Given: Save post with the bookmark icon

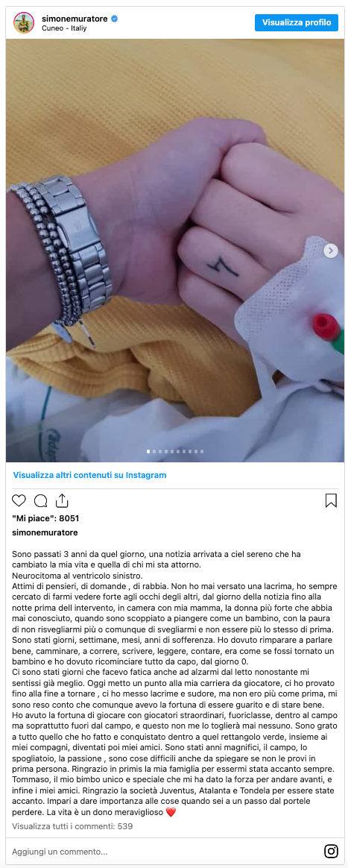Looking at the screenshot, I should click(x=331, y=501).
